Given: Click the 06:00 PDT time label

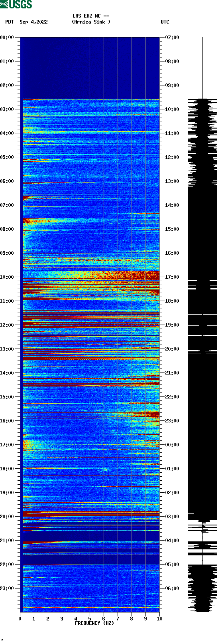Looking at the screenshot, I should (7, 181).
